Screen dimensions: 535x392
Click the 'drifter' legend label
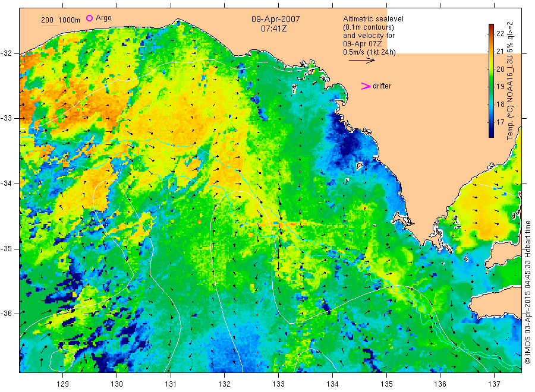click(x=382, y=86)
